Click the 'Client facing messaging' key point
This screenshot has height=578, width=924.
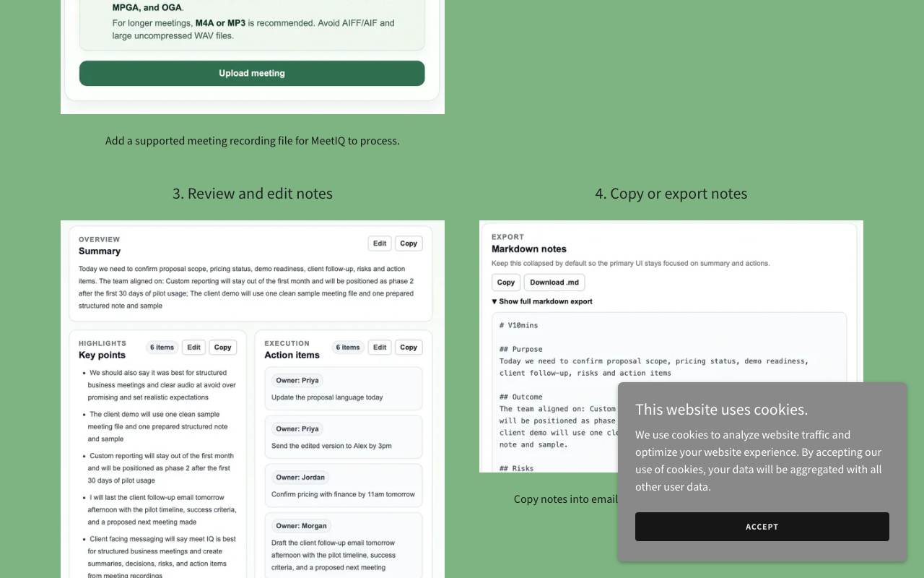pyautogui.click(x=160, y=557)
